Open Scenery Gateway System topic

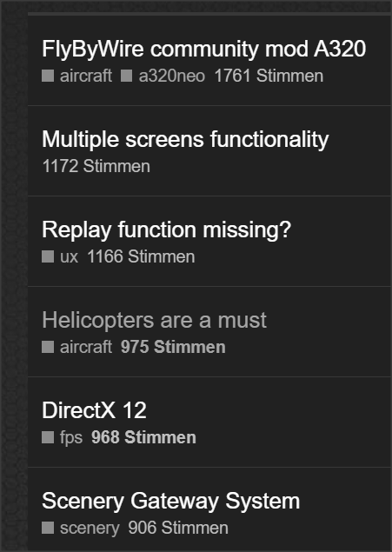tap(170, 501)
